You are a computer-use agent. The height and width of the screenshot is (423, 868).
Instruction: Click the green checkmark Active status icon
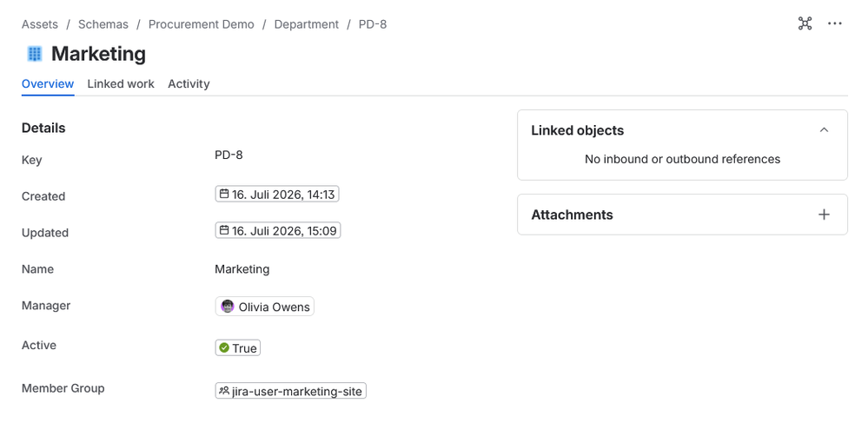[224, 347]
